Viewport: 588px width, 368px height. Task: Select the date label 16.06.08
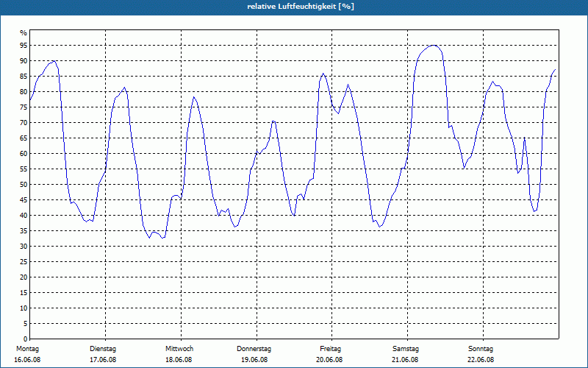point(27,360)
